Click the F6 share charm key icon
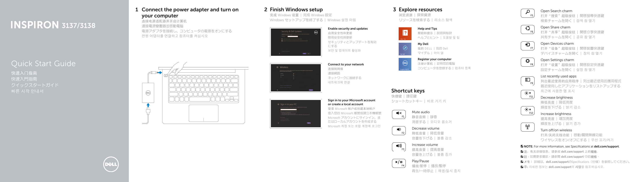The image size is (644, 182). click(x=527, y=29)
